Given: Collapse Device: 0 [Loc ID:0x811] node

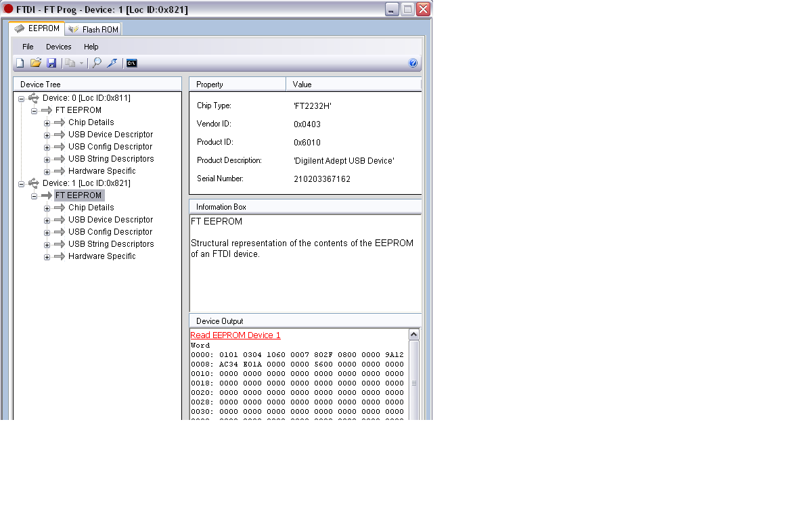Looking at the screenshot, I should (22, 99).
